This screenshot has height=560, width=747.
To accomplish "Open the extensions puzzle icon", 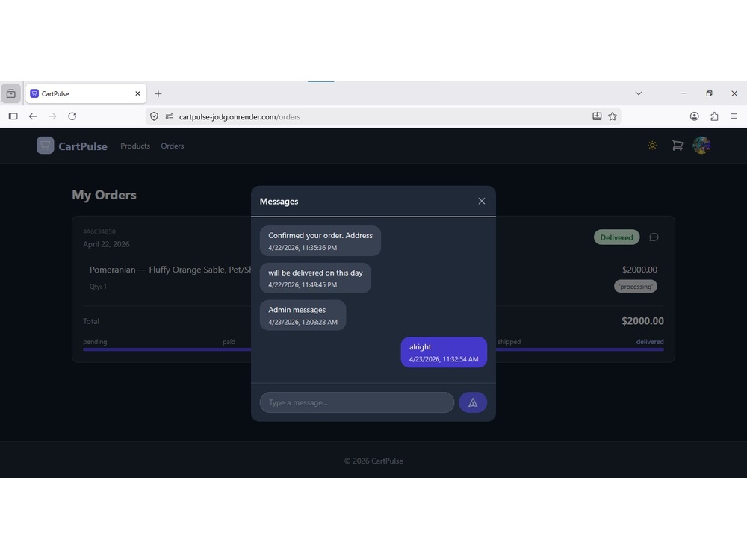I will 714,116.
